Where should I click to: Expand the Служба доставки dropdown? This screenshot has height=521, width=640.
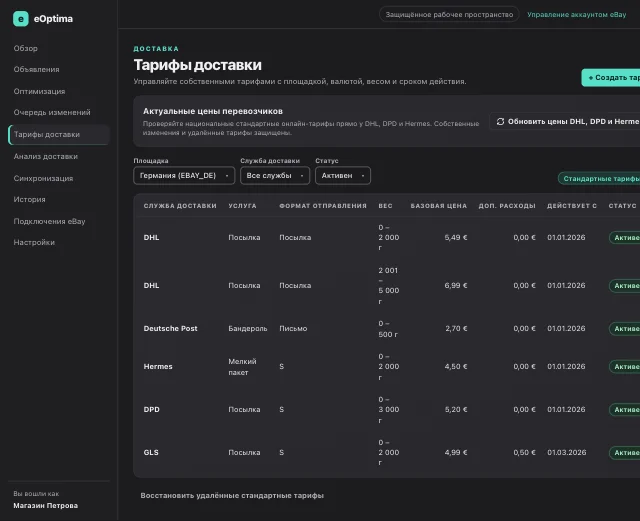(275, 176)
